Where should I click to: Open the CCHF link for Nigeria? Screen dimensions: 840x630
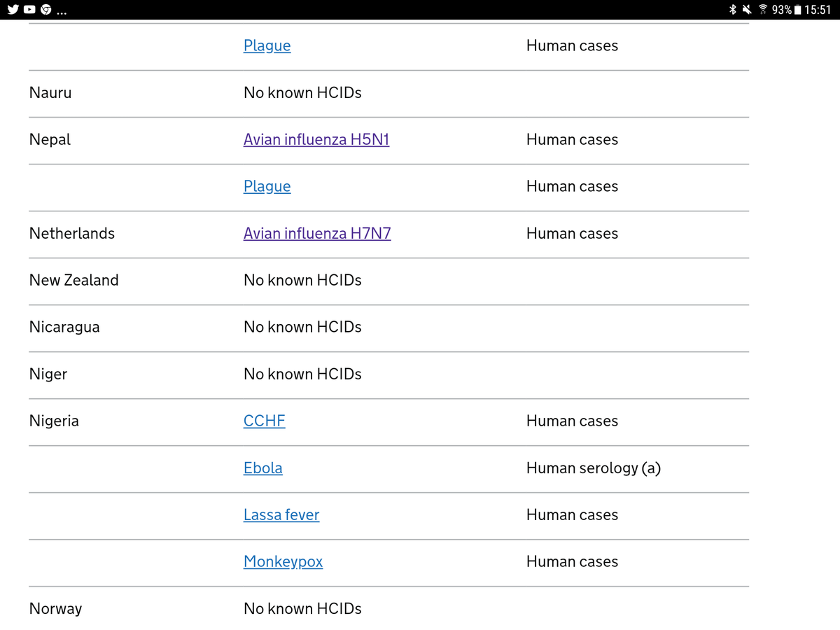(x=264, y=421)
